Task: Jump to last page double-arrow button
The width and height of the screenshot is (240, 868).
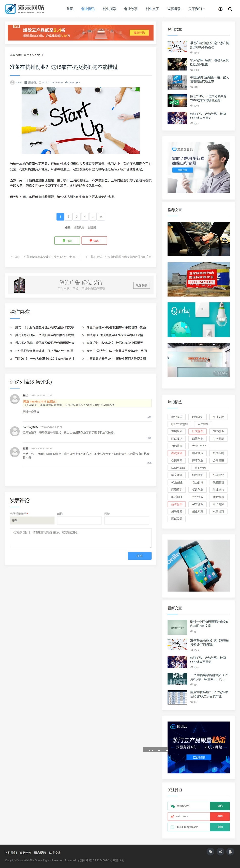Action: (x=101, y=217)
